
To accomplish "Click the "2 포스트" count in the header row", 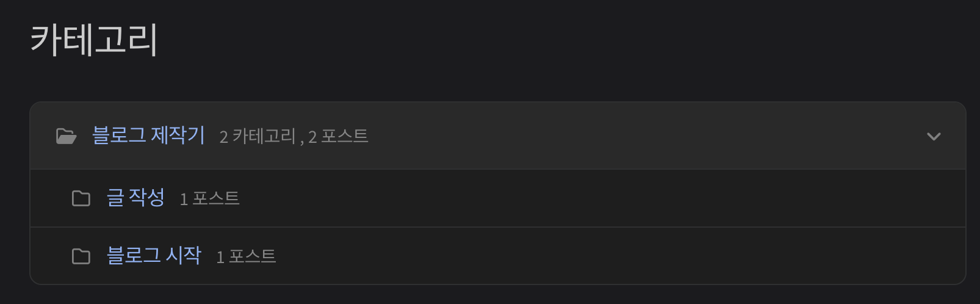I will pos(338,137).
